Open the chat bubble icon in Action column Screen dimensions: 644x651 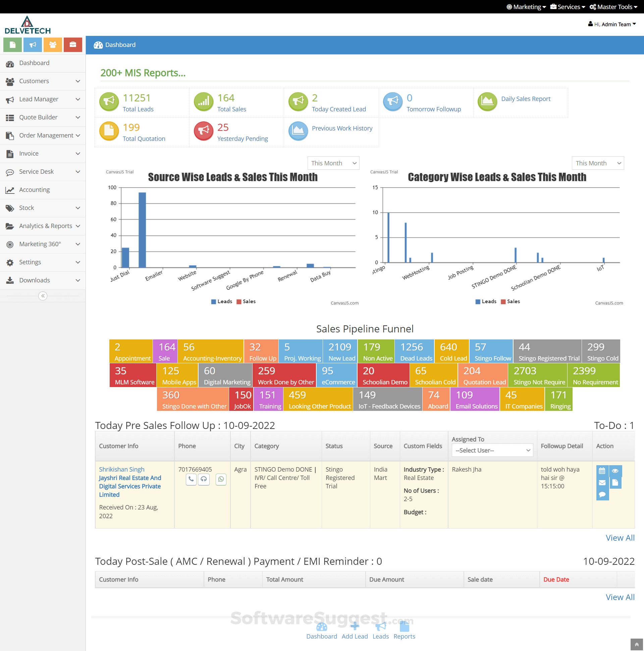tap(602, 495)
